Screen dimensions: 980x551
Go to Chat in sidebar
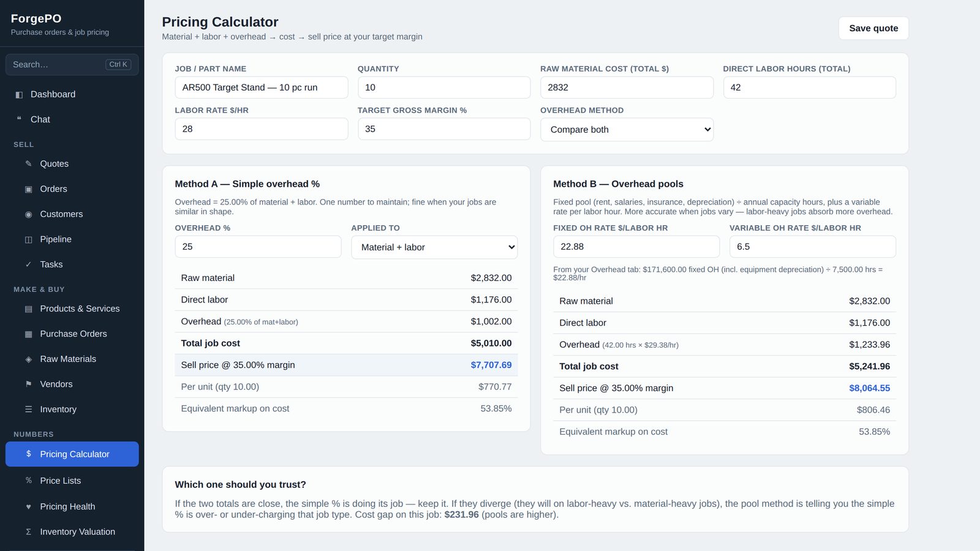point(72,119)
